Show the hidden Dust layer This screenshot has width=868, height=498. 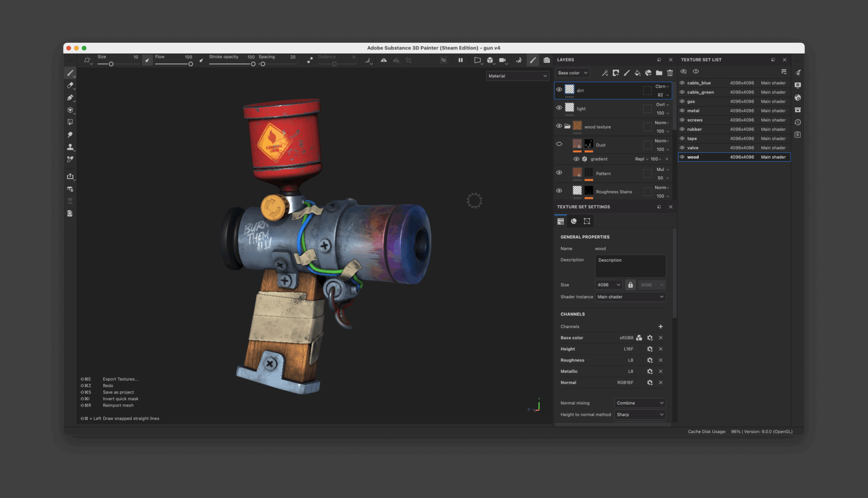click(x=559, y=144)
